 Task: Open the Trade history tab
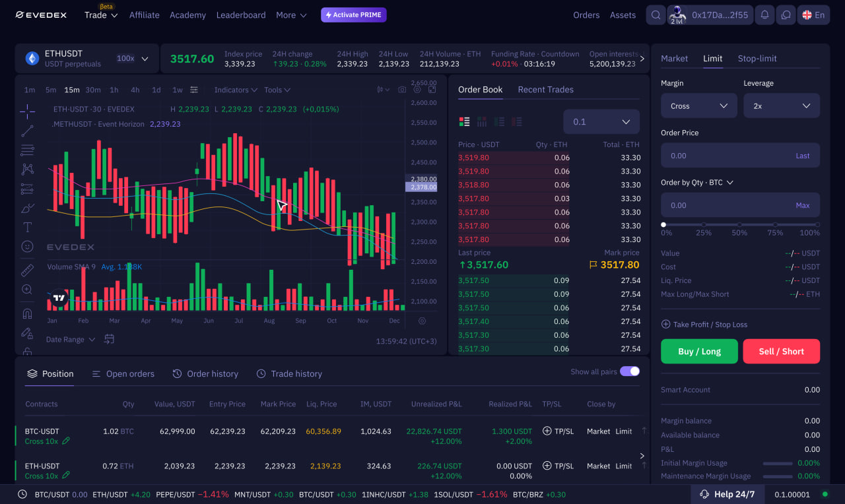289,374
